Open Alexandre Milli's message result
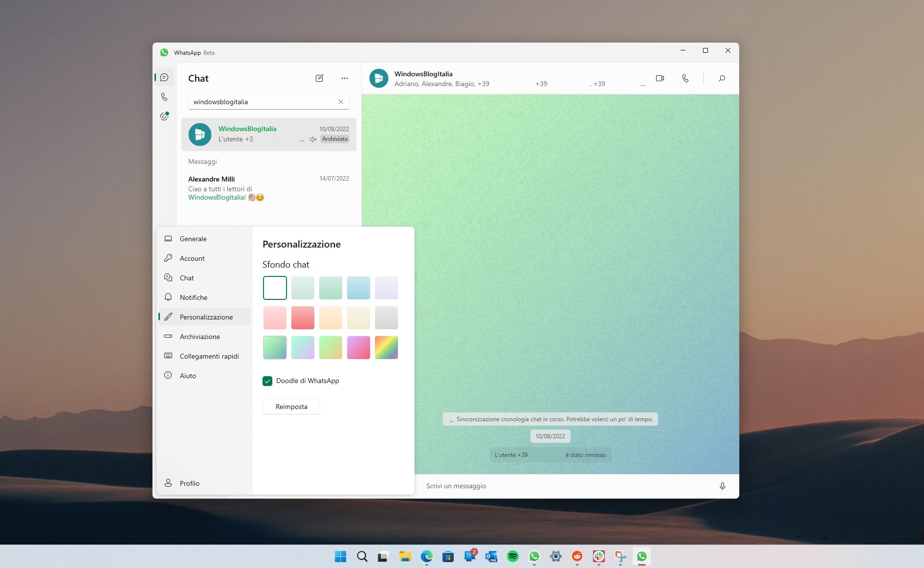This screenshot has height=568, width=924. point(268,188)
